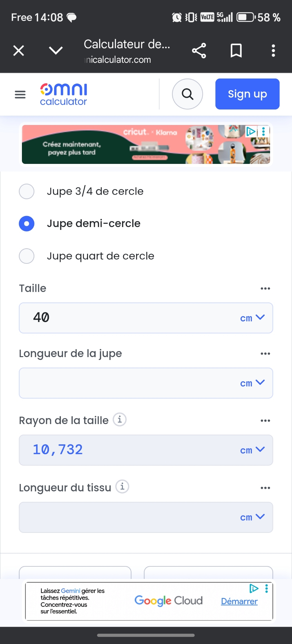Choose Jupe quart de cercle option
Screen dimensions: 292x644
coord(27,256)
